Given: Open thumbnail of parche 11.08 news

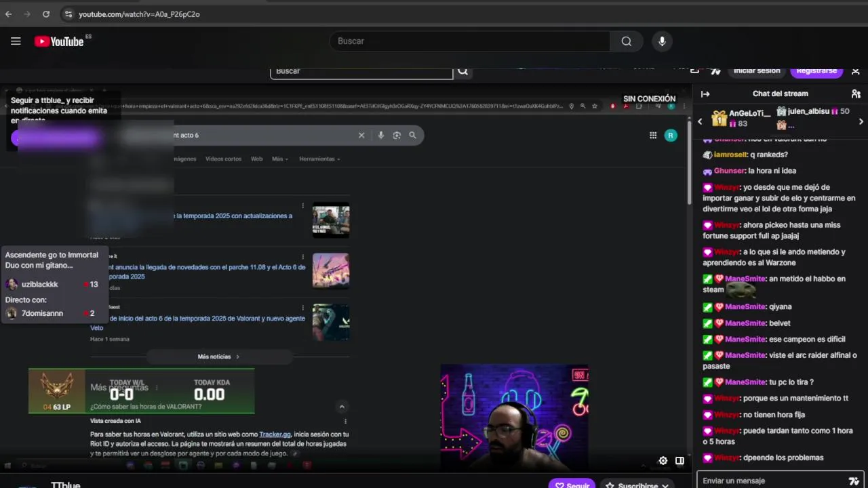Looking at the screenshot, I should pyautogui.click(x=331, y=271).
